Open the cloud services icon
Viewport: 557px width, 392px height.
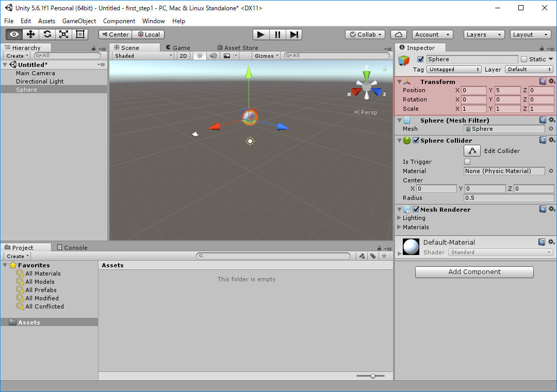coord(398,35)
